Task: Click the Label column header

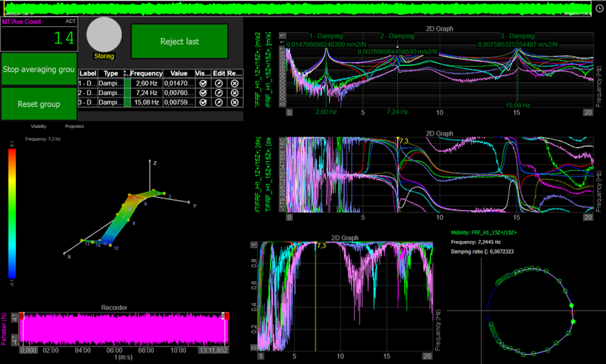Action: (x=88, y=73)
